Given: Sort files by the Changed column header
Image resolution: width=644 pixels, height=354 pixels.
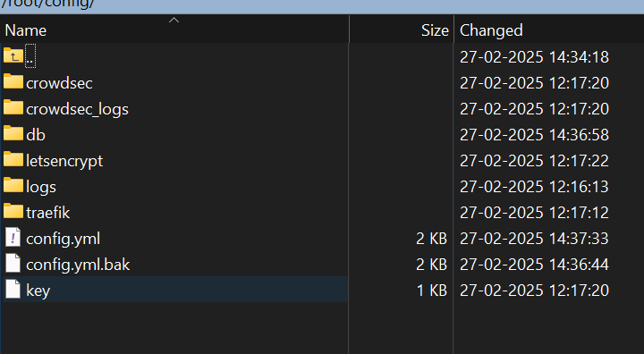Looking at the screenshot, I should pos(549,30).
